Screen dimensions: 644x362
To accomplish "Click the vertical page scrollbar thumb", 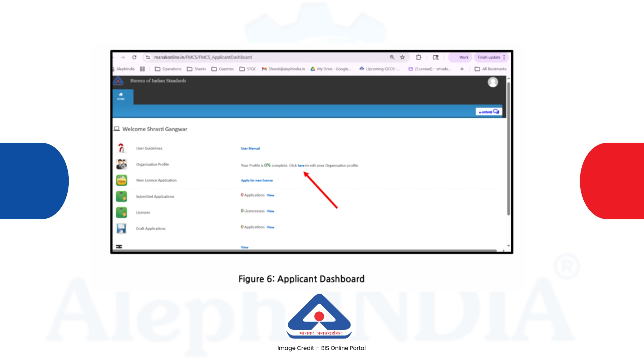I will (508, 148).
